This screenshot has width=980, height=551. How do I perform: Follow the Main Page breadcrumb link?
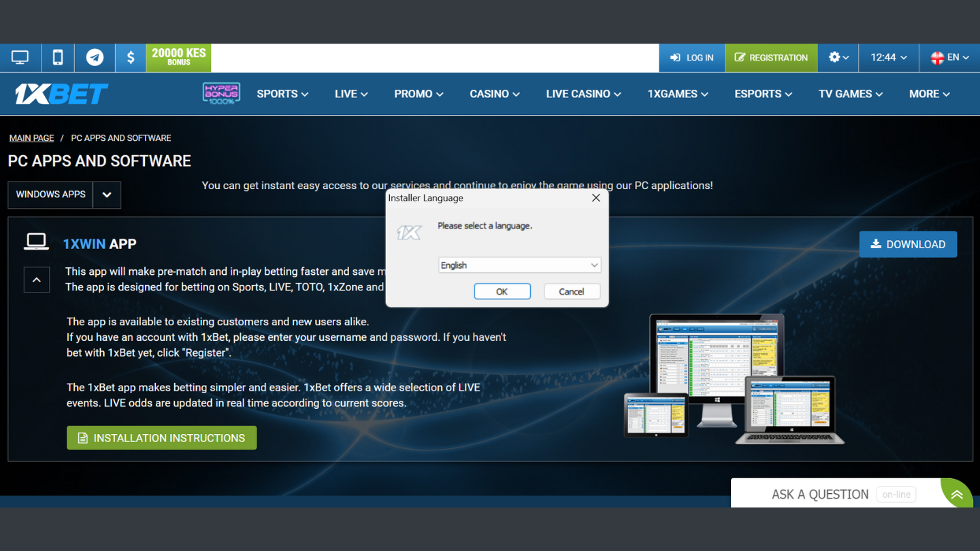31,138
